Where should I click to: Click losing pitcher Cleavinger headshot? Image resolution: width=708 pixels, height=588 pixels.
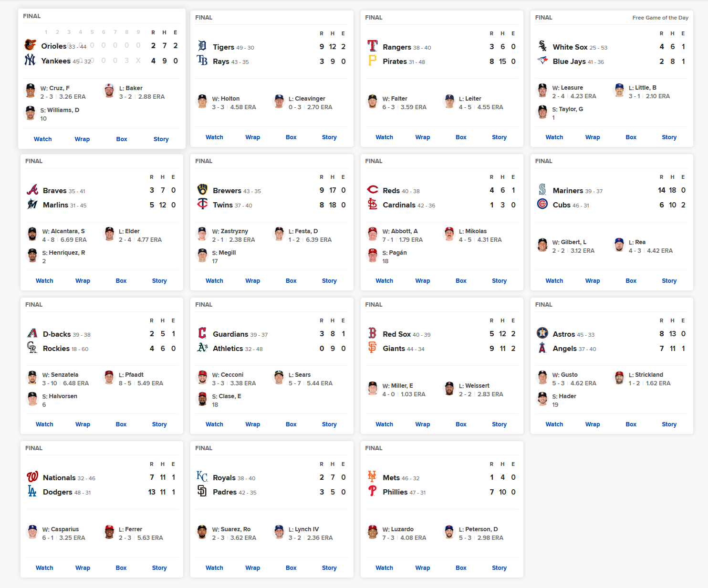coord(279,102)
